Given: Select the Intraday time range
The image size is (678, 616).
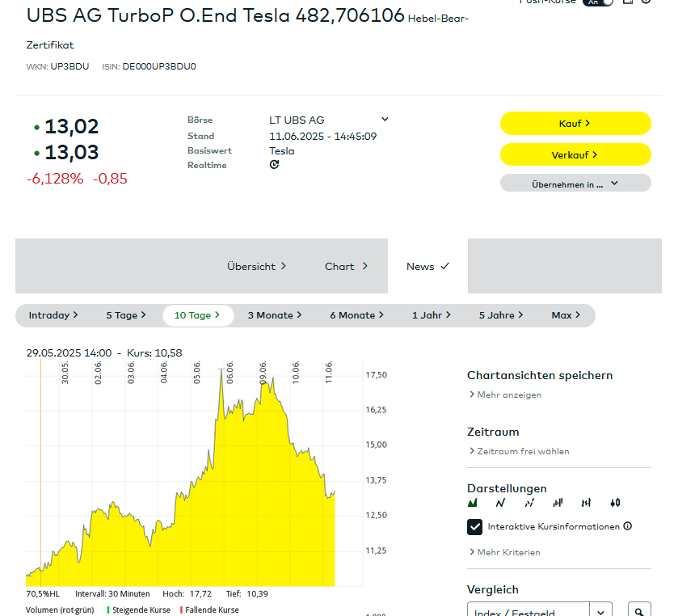Looking at the screenshot, I should [x=53, y=315].
